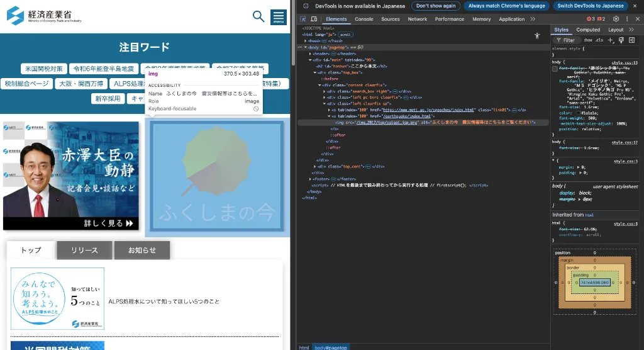Switch to the Console tab

(x=364, y=19)
